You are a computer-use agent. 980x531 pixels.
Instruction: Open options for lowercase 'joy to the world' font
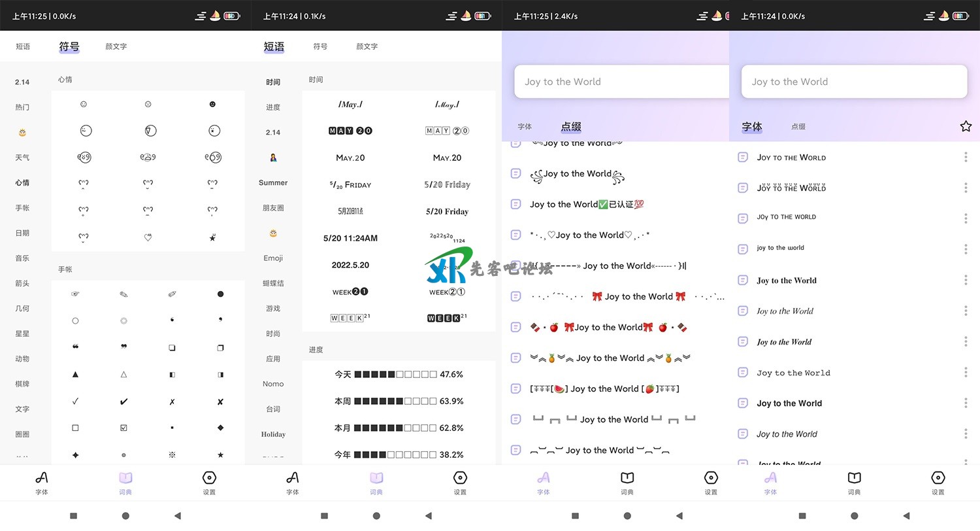pos(966,248)
